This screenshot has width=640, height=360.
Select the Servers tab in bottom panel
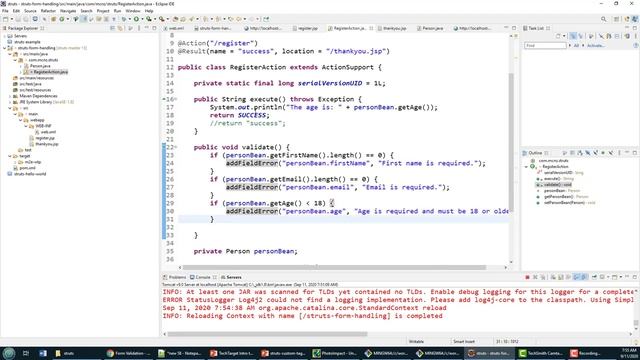[x=231, y=277]
